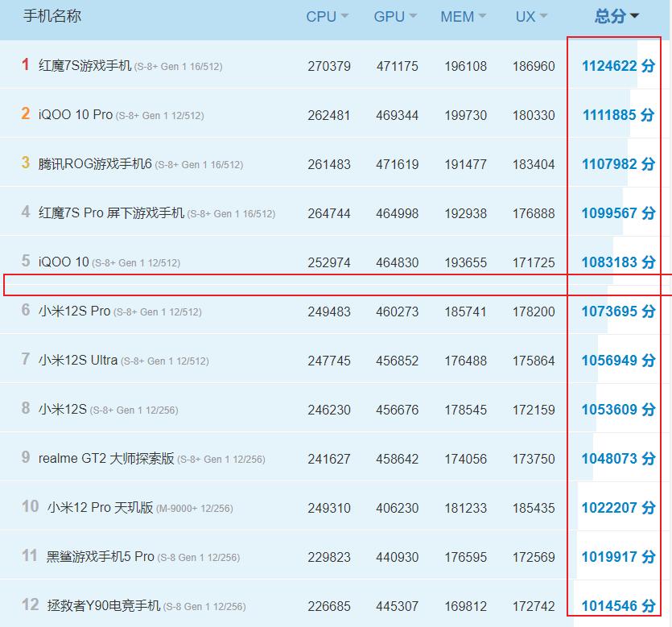Viewport: 672px width, 627px height.
Task: Select total score 1099567 分
Action: pos(618,213)
